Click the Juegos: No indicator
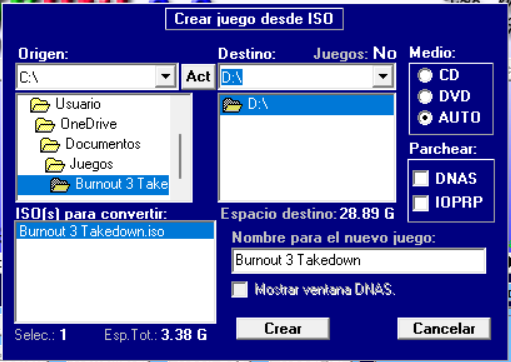The height and width of the screenshot is (362, 511). point(355,53)
